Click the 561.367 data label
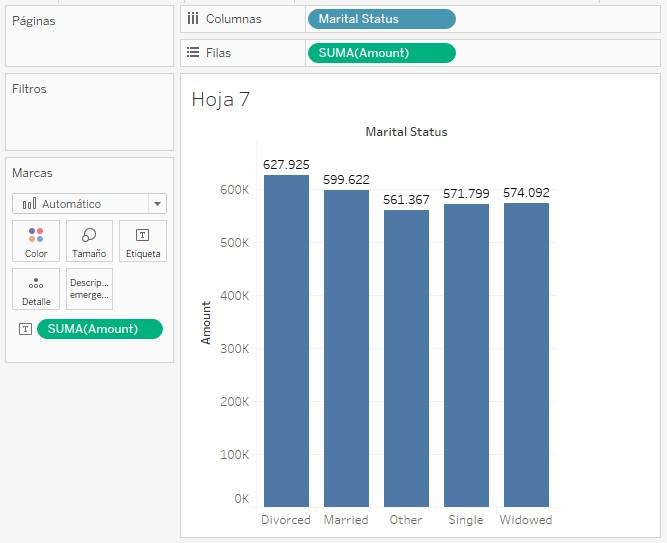The height and width of the screenshot is (543, 667). (x=406, y=200)
